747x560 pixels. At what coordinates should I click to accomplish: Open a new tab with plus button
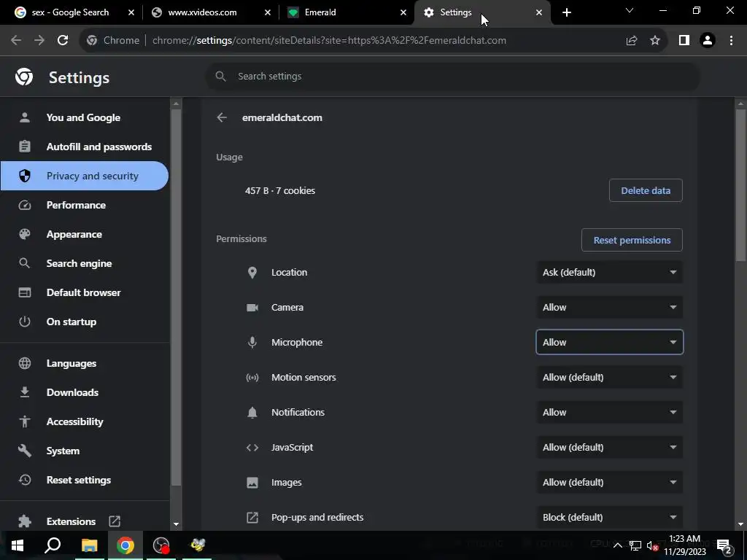566,12
